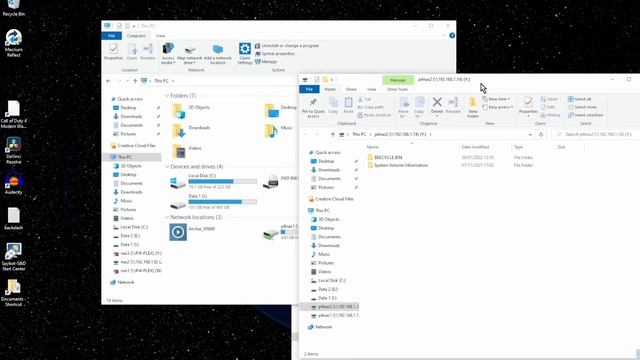Viewport: 640px width, 360px height.
Task: Open Local Disk (C:) drive in This PC
Action: (213, 181)
